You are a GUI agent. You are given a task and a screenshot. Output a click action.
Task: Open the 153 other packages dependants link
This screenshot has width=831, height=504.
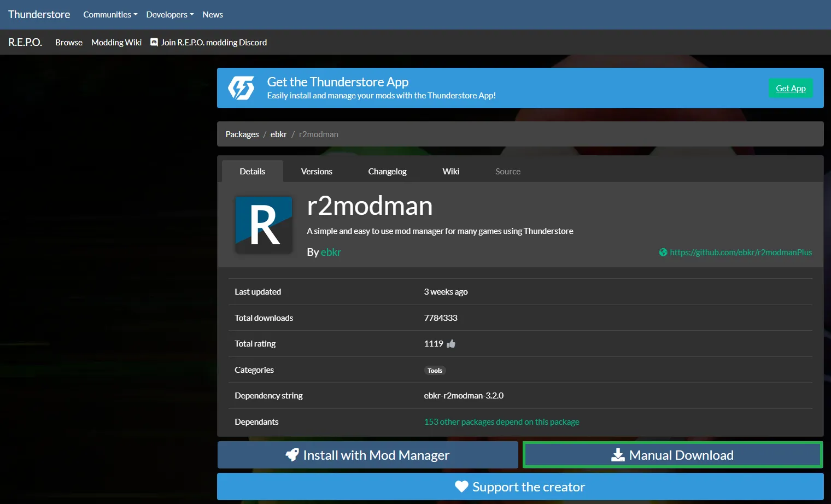[x=502, y=422]
